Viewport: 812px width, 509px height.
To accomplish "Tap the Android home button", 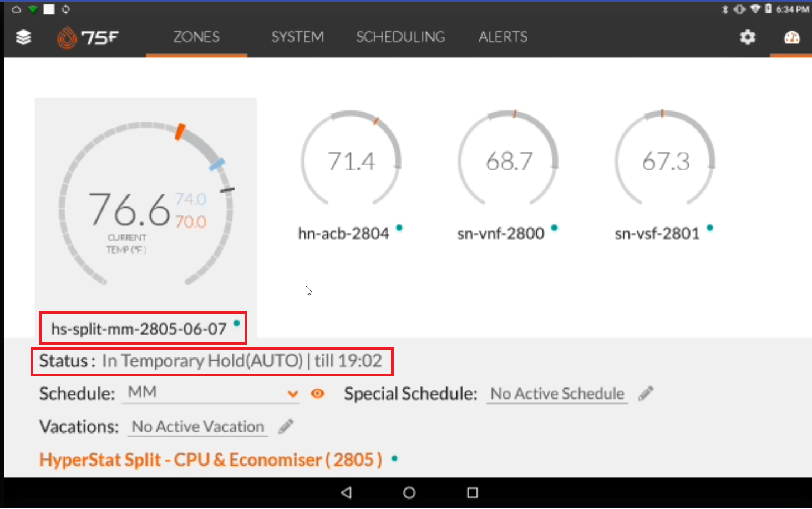I will point(409,492).
